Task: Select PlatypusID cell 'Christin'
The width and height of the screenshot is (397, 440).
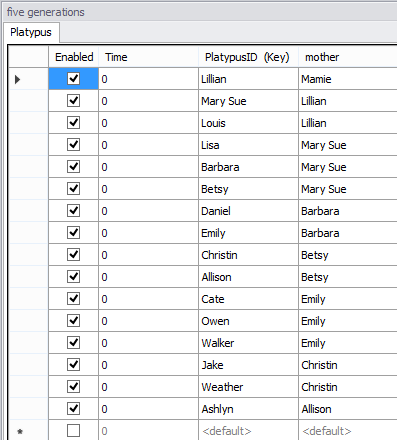Action: point(248,255)
